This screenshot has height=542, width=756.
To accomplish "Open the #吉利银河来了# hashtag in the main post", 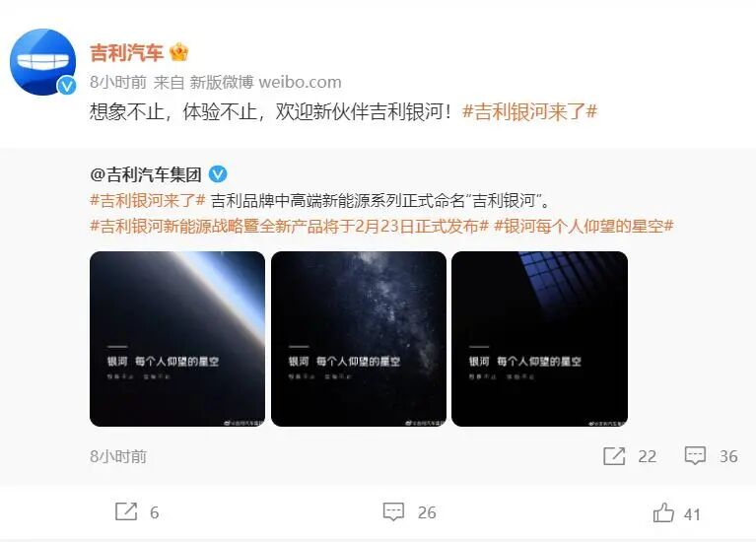I will [x=530, y=112].
